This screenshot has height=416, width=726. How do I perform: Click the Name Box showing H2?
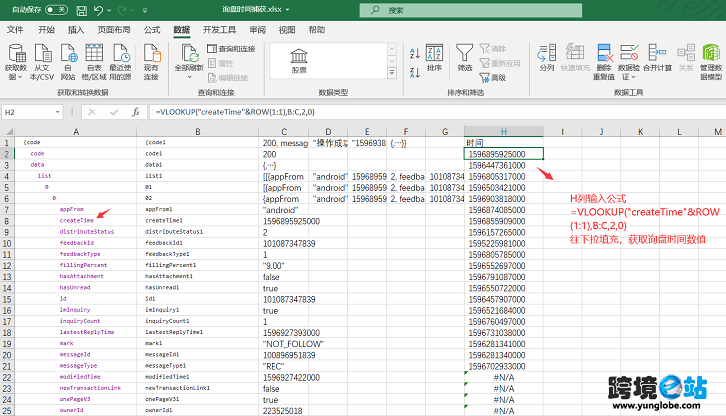coord(28,112)
